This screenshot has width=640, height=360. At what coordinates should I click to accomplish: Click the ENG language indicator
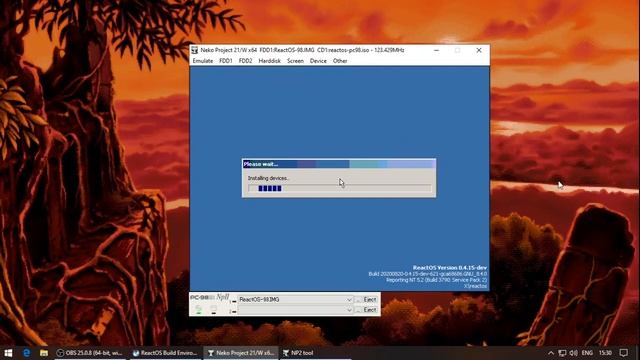pyautogui.click(x=587, y=353)
